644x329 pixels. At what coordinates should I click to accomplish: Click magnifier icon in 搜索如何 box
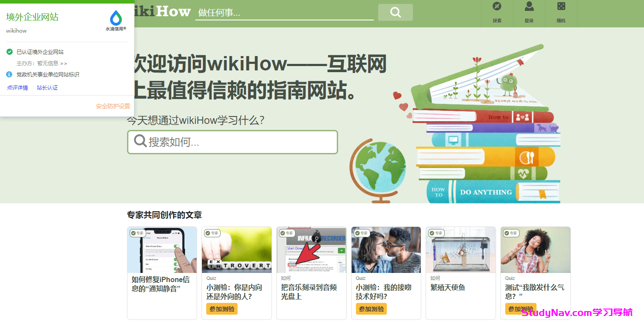(x=140, y=141)
